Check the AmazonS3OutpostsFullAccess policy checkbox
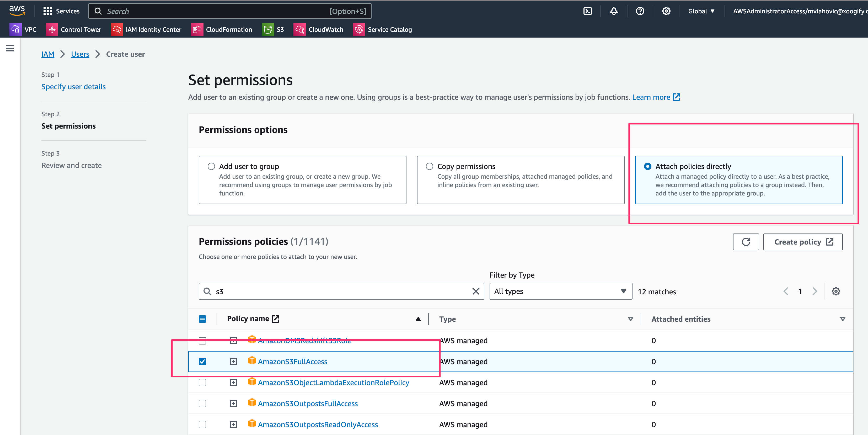 tap(202, 403)
